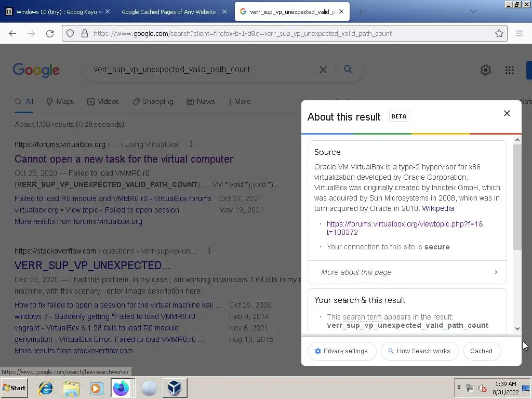Expand the list all tabs chevron
This screenshot has width=532, height=399.
(473, 11)
